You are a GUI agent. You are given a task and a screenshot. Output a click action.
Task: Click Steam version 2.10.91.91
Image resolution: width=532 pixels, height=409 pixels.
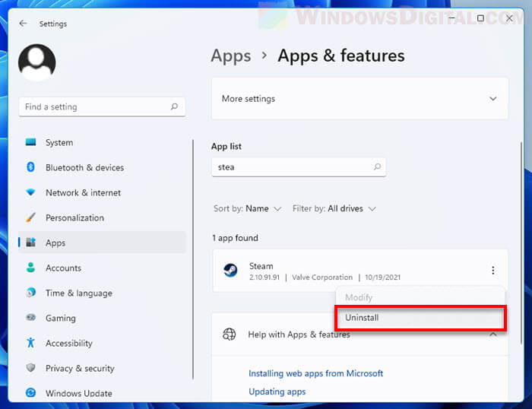pos(264,277)
